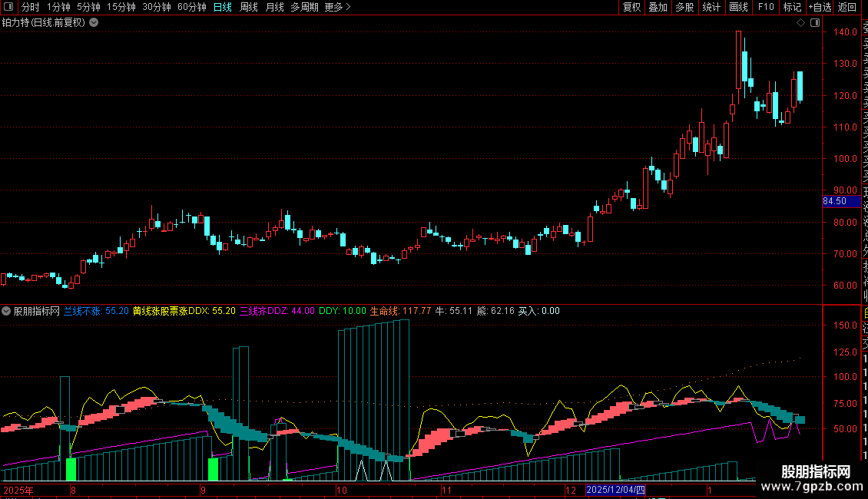Screen dimensions: 868x499
Task: Click the 兰线不涨: 55.20 indicator value
Action: click(96, 311)
